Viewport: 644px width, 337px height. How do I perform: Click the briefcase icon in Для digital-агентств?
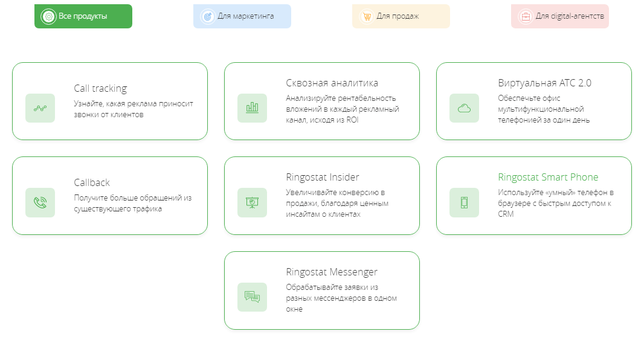525,16
